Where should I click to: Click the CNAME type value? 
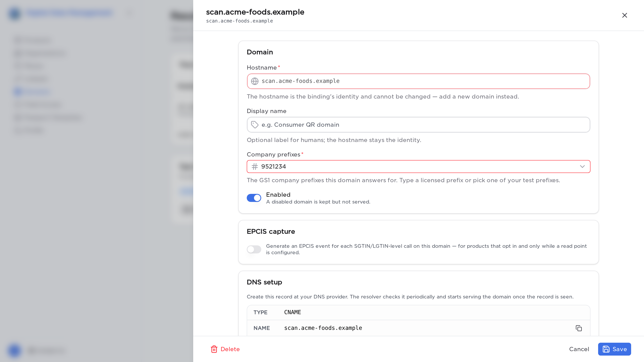pos(292,312)
